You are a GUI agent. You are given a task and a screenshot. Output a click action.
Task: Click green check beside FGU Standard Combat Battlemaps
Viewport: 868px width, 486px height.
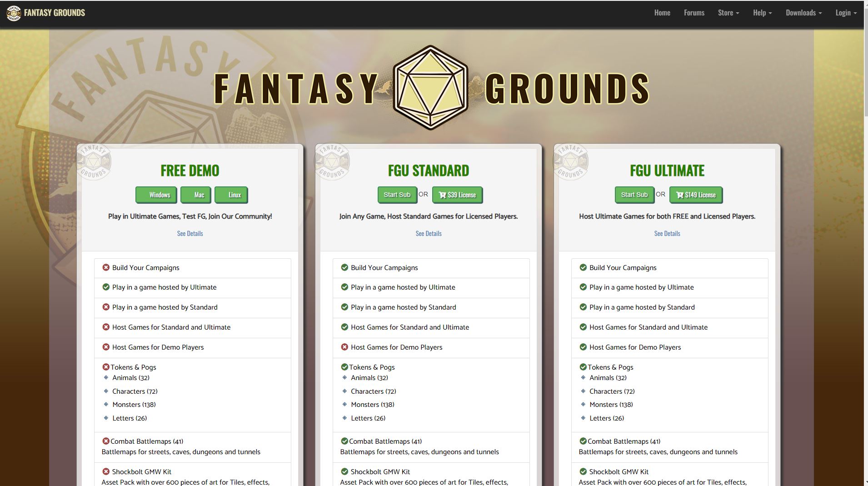[344, 441]
